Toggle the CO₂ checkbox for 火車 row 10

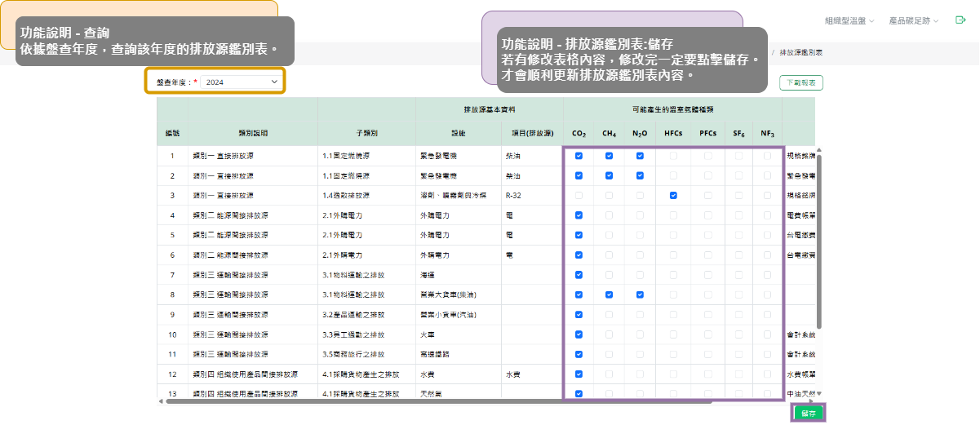pyautogui.click(x=579, y=334)
